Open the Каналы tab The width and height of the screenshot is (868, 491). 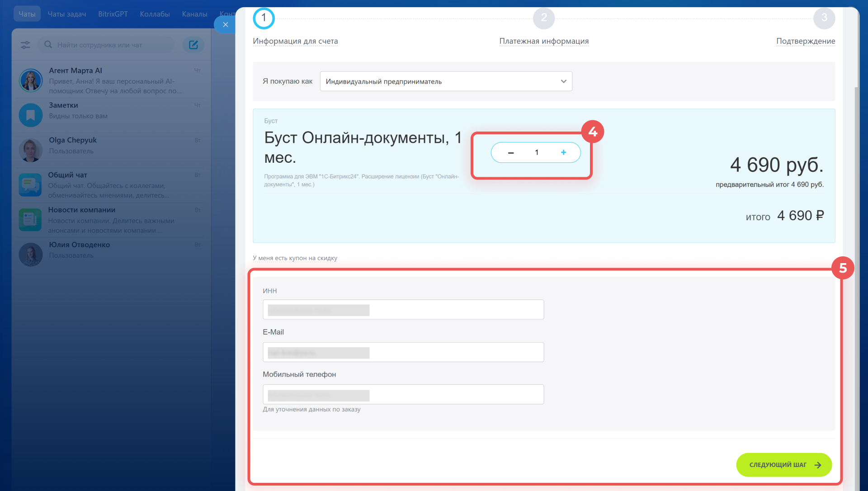194,14
